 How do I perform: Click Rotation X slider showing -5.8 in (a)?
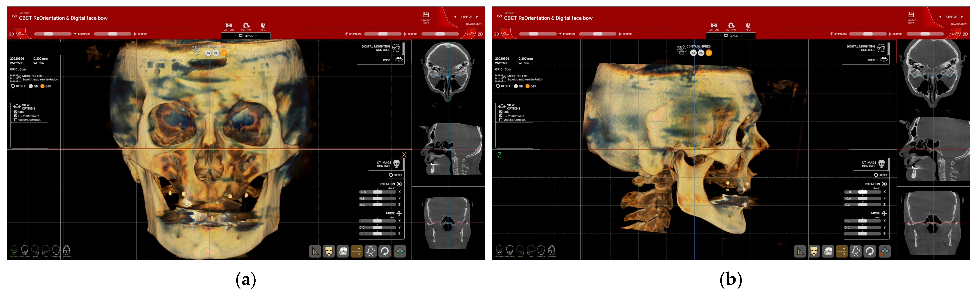[x=378, y=192]
